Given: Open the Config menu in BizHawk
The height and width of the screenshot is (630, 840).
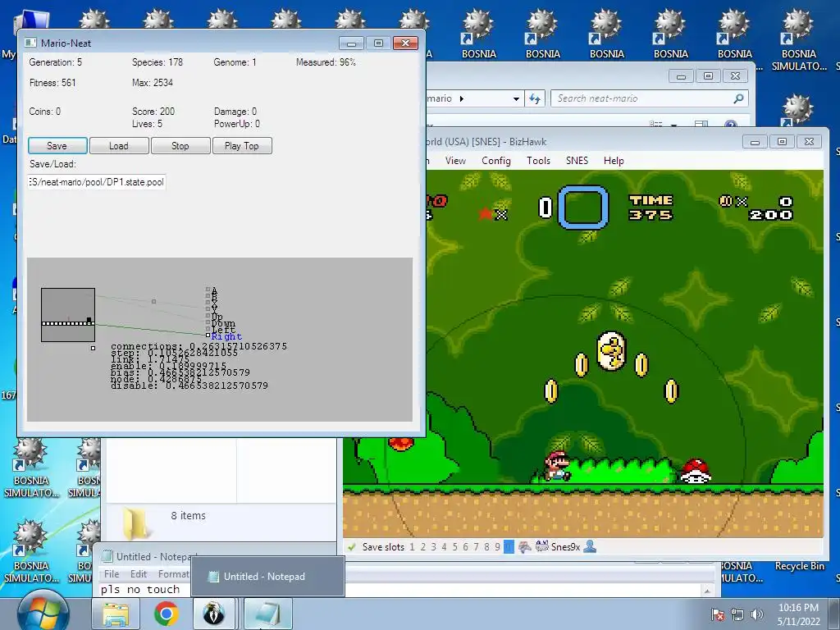Looking at the screenshot, I should (496, 161).
